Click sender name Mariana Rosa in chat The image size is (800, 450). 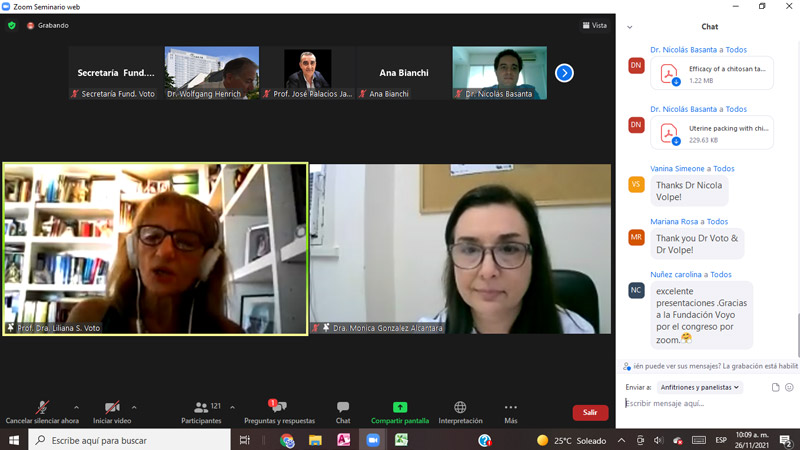point(674,221)
